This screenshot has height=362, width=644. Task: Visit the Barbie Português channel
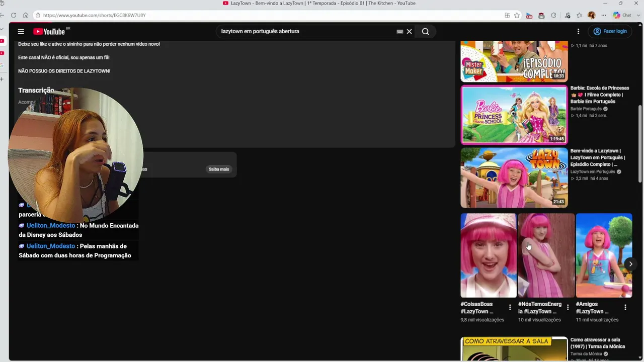pos(586,109)
